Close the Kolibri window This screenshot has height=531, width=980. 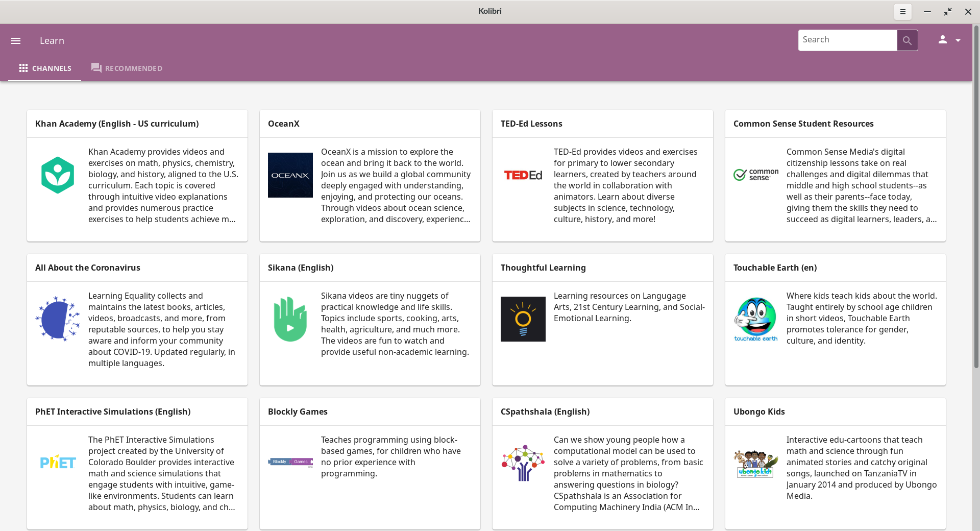pyautogui.click(x=968, y=12)
